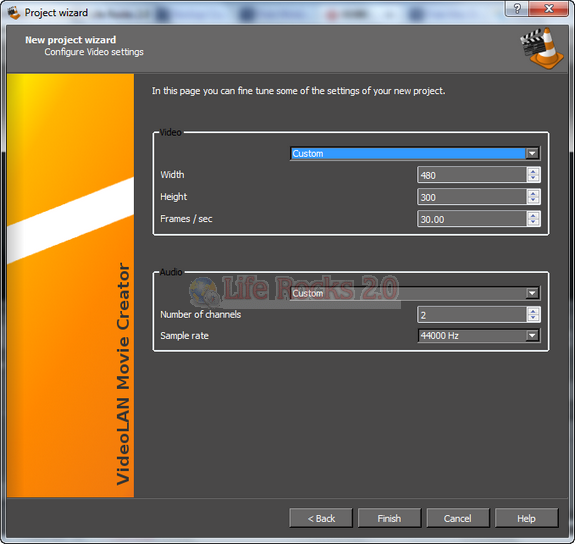Click the title bar question mark help icon

517,9
